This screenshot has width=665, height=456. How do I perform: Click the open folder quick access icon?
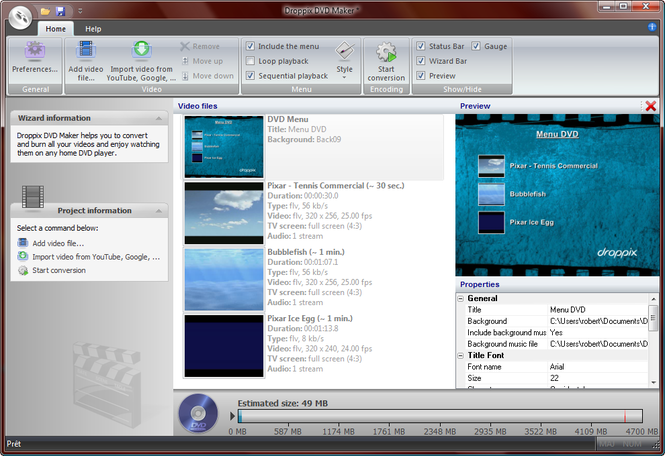pyautogui.click(x=45, y=11)
